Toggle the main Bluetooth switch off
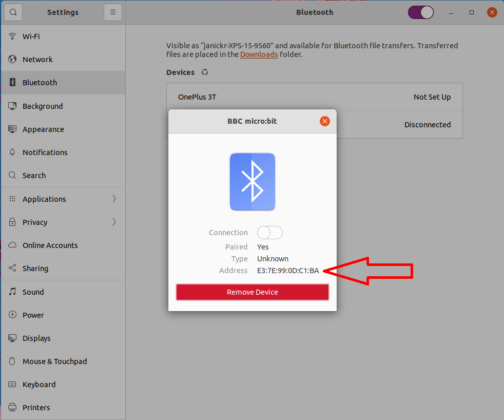 point(421,12)
